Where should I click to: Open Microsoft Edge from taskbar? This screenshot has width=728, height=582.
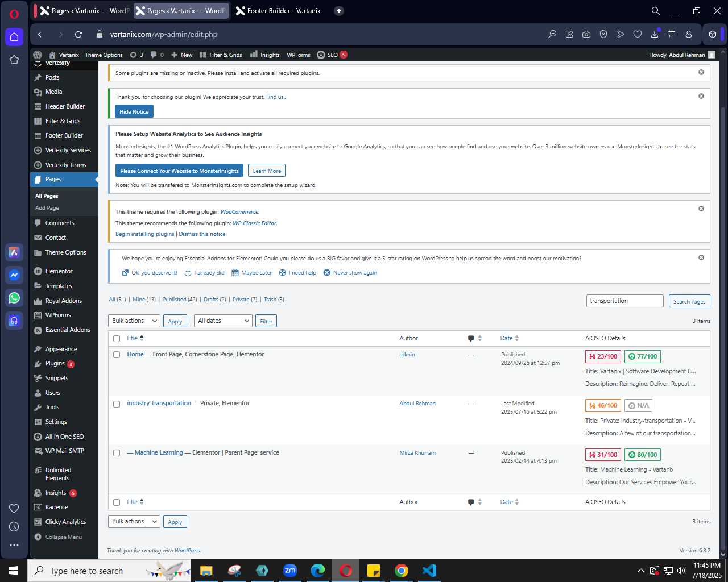[x=318, y=571]
